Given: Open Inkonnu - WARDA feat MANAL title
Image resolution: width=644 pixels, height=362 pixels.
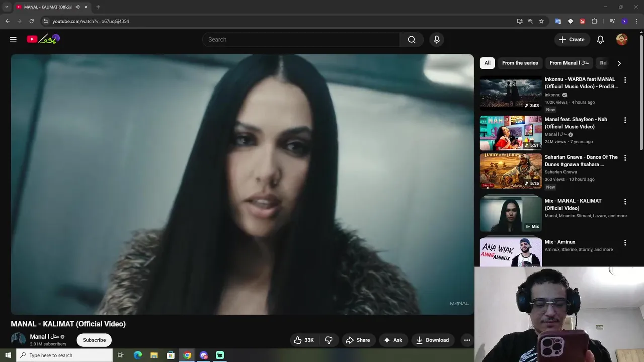Looking at the screenshot, I should [x=582, y=83].
